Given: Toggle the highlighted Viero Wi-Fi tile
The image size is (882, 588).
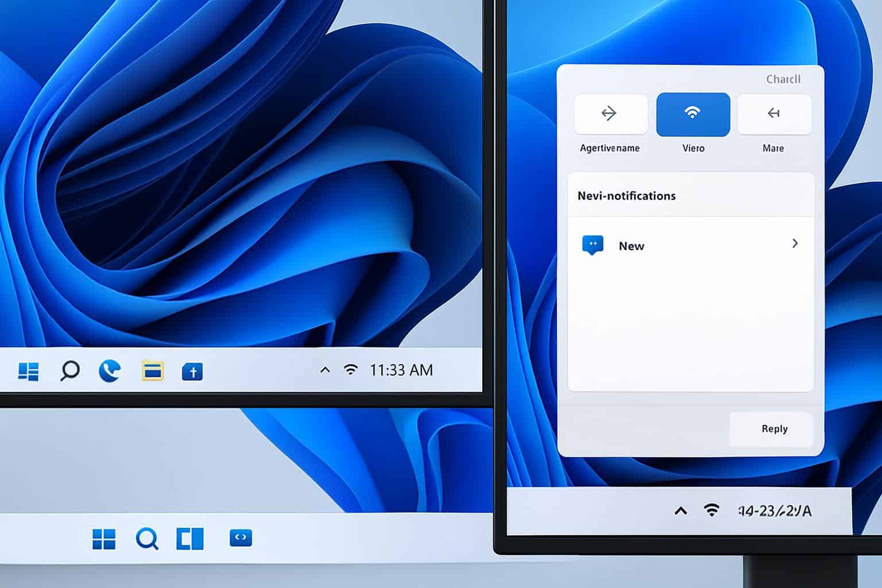Looking at the screenshot, I should [693, 114].
